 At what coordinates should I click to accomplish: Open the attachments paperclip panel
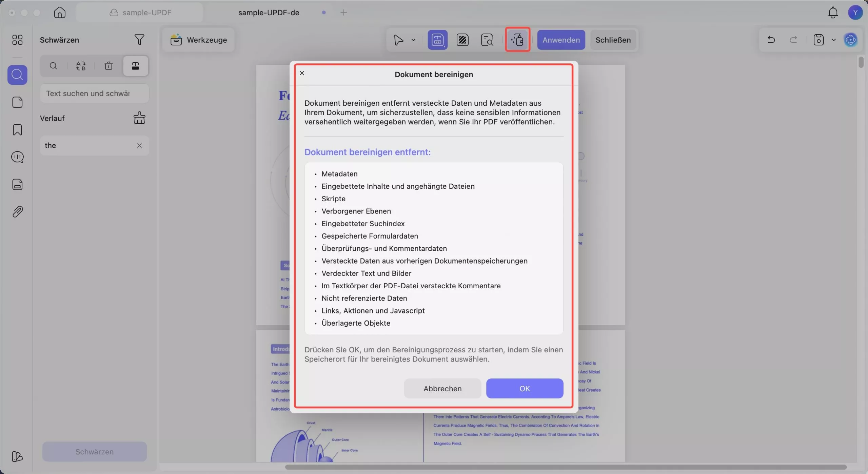(17, 212)
